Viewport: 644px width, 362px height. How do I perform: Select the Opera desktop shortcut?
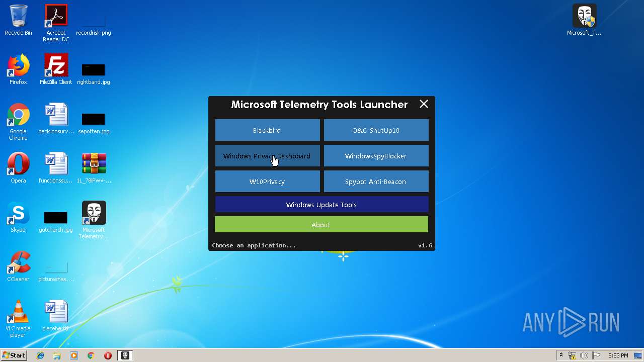point(18,168)
